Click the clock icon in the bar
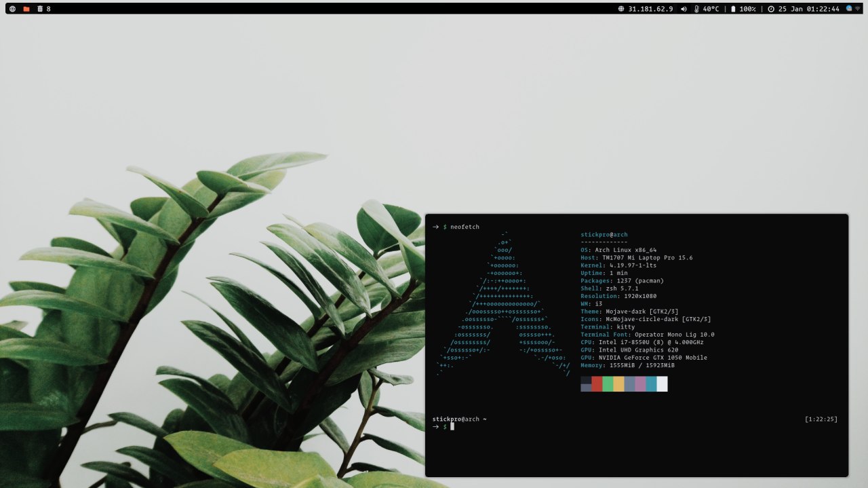 pos(771,9)
